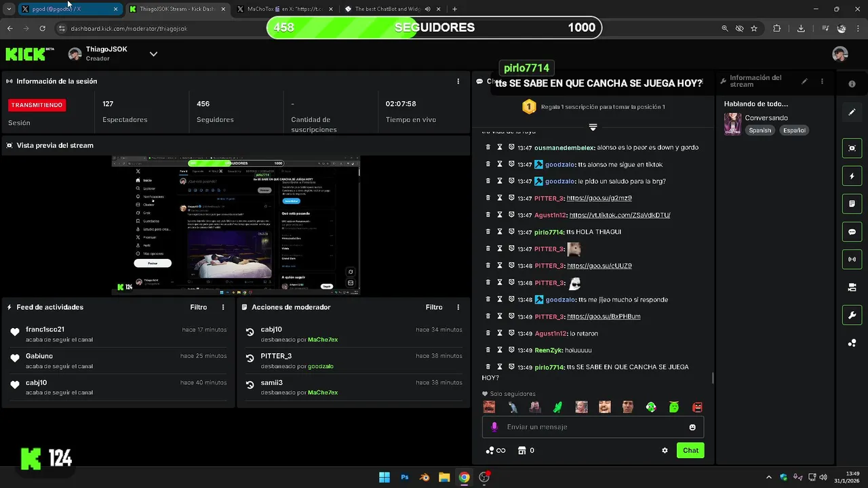Click the channel points icon at the sidebar bottom

pos(852,343)
